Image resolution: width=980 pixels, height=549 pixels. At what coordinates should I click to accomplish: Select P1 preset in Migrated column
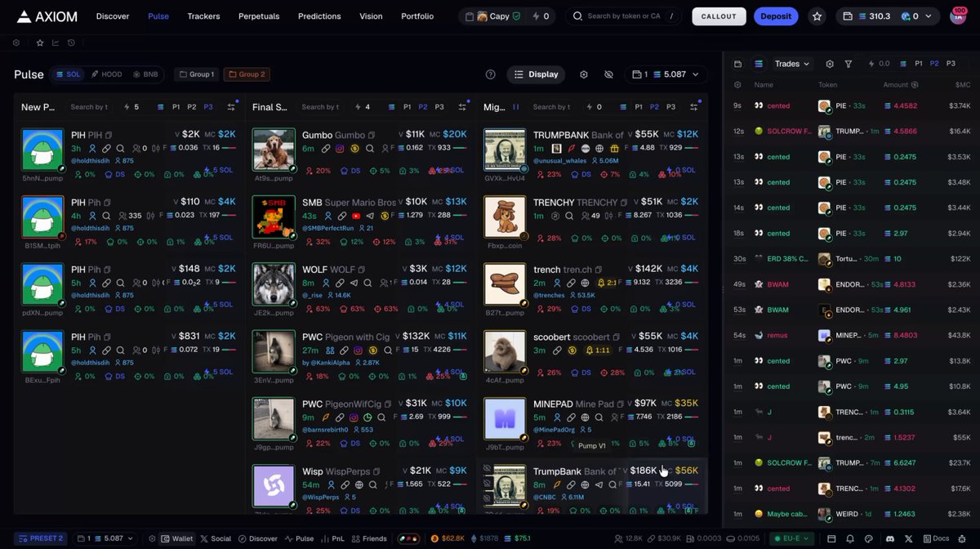click(638, 107)
